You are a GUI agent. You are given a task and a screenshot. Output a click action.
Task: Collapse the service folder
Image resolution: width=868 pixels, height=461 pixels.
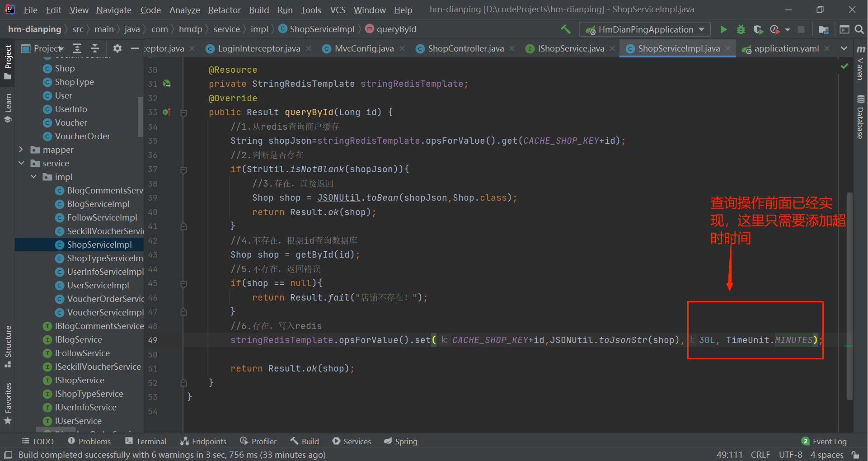pyautogui.click(x=21, y=163)
